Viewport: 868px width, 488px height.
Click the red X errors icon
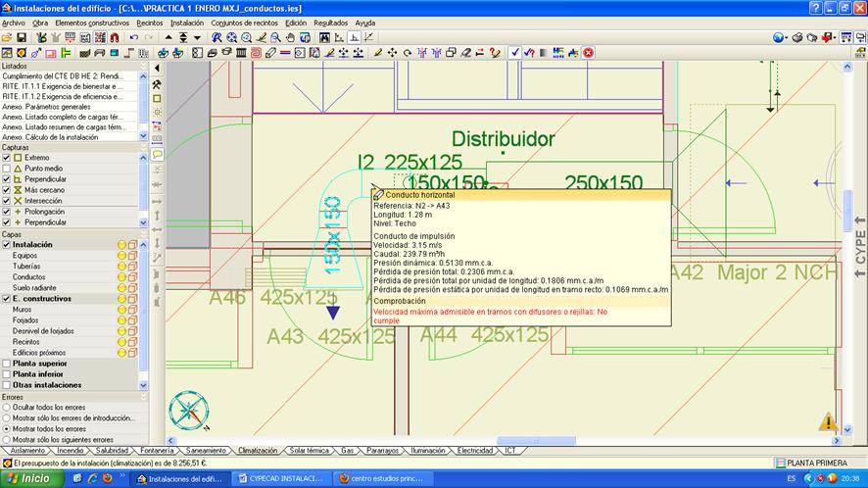tap(589, 52)
